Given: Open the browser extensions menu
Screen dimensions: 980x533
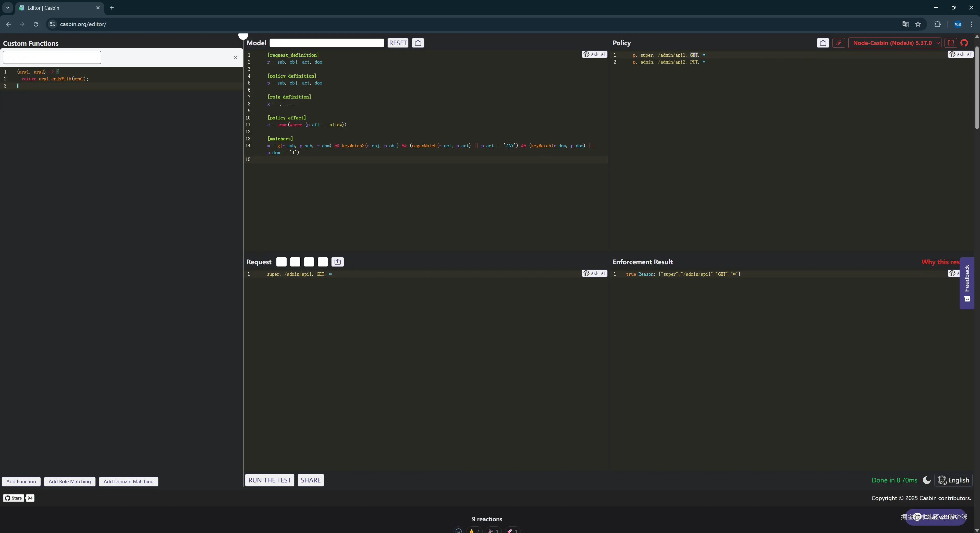Looking at the screenshot, I should point(937,24).
